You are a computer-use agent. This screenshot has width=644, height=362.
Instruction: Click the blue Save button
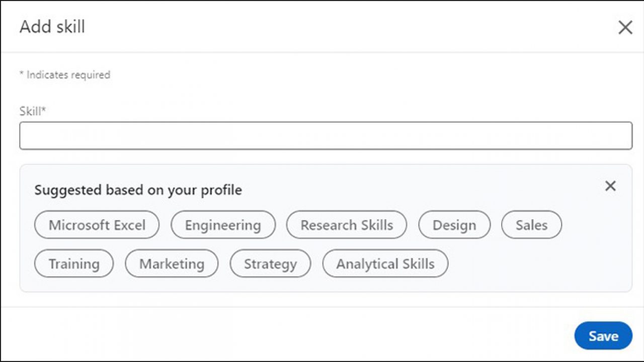coord(603,336)
